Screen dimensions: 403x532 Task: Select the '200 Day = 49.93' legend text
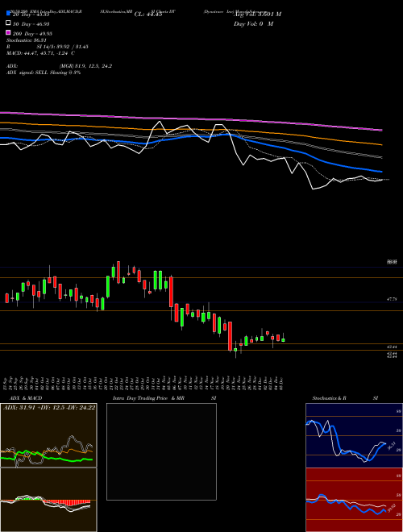(x=32, y=34)
